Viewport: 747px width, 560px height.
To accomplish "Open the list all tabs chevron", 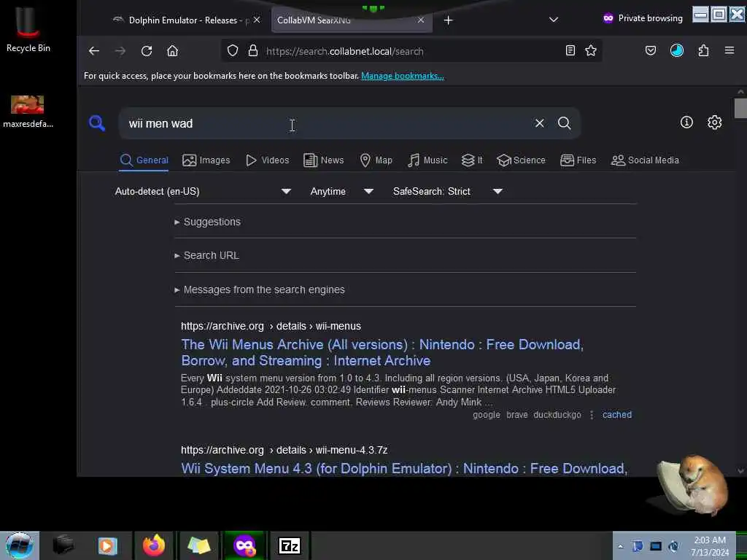I will coord(553,20).
